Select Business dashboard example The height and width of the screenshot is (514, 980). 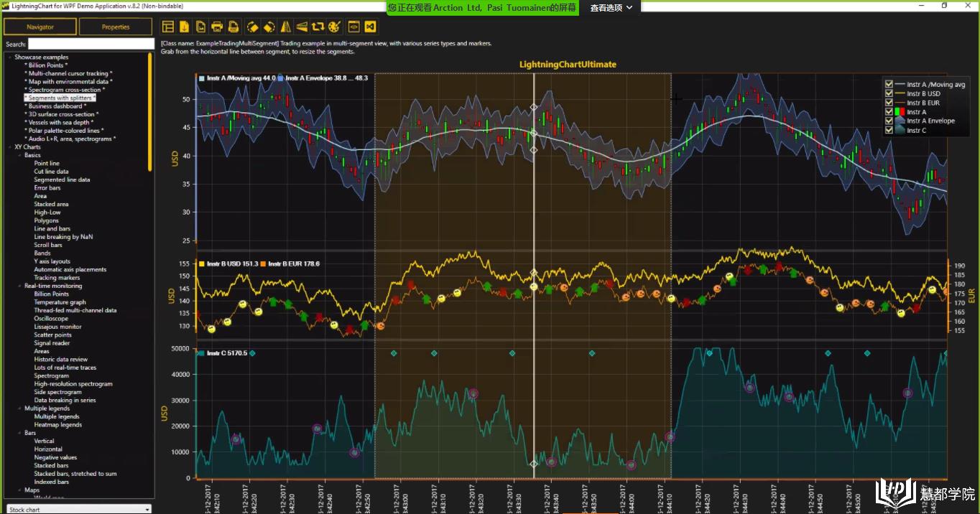click(55, 106)
